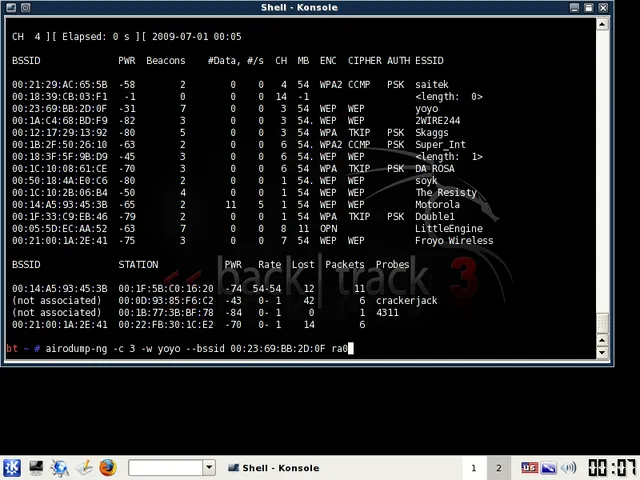
Task: Click station MAC 00:0D:93:85:F6:C2
Action: click(166, 300)
